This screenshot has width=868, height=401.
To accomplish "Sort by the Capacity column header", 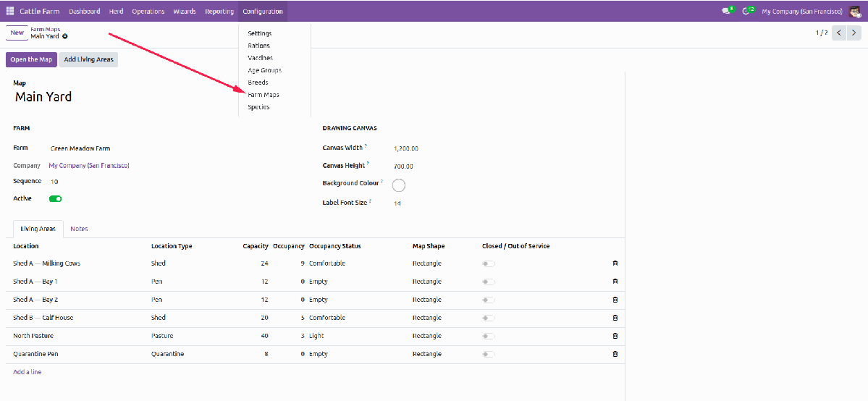I will (x=256, y=246).
